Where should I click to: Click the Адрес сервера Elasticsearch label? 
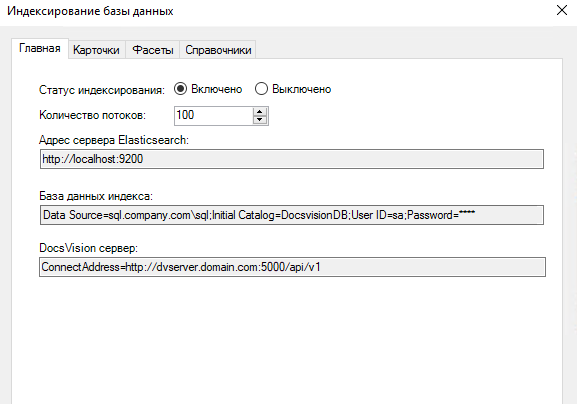click(x=114, y=140)
